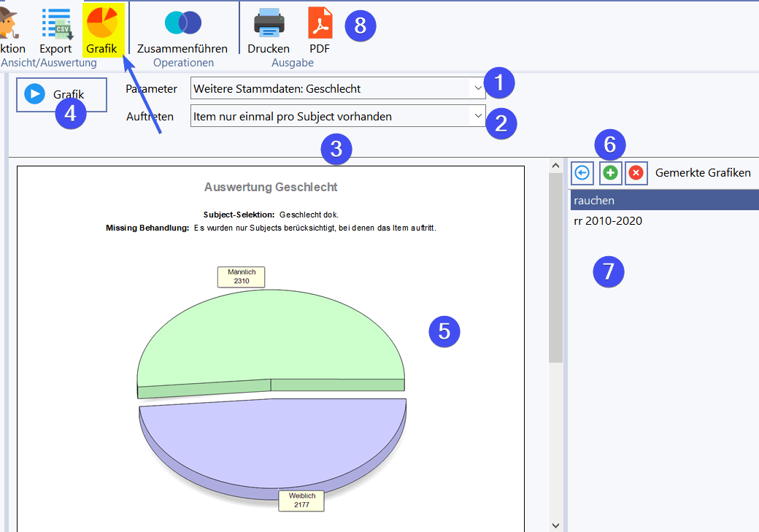759x532 pixels.
Task: Click the 'Männlich 2310' data label
Action: (241, 277)
